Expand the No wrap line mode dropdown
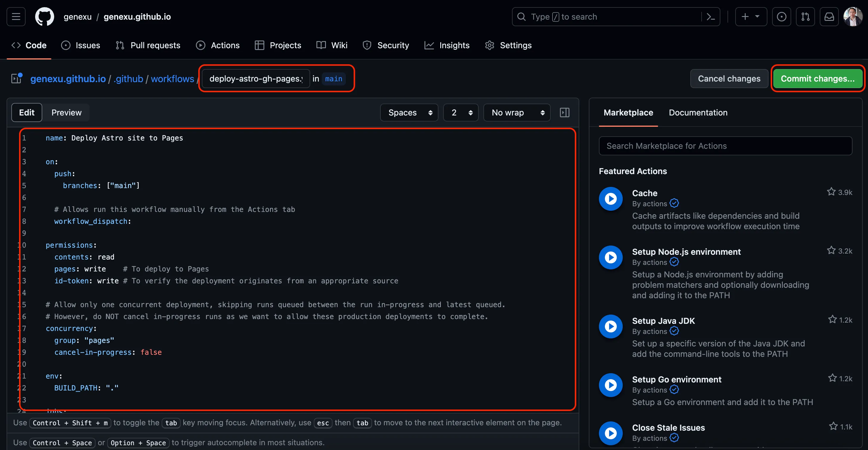 point(516,112)
